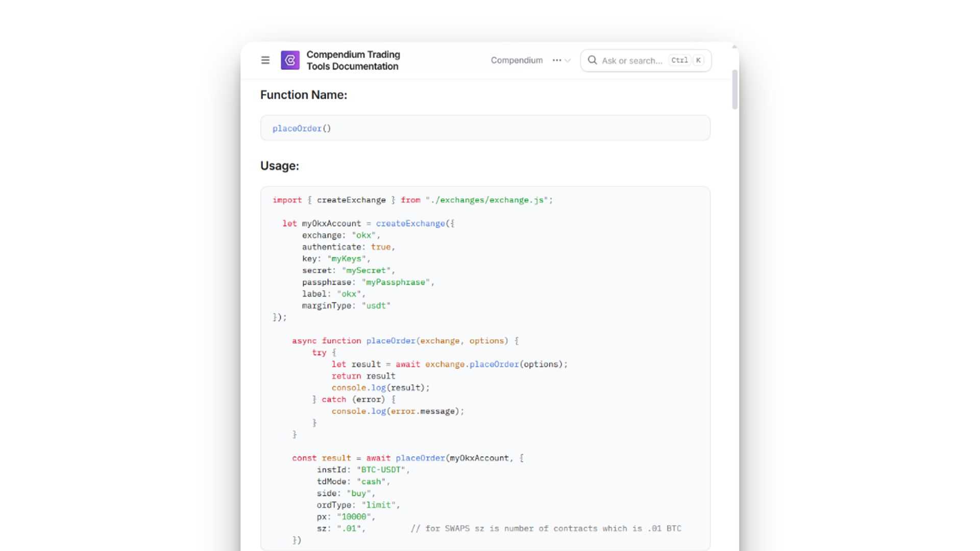The image size is (980, 551).
Task: Click the "myPassphrase" string in code
Action: [396, 282]
